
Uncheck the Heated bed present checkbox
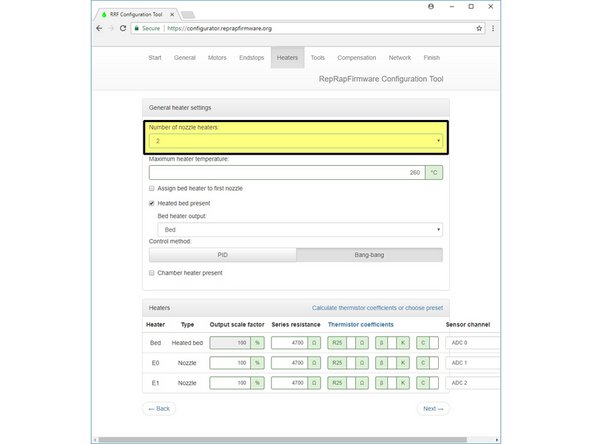point(152,204)
